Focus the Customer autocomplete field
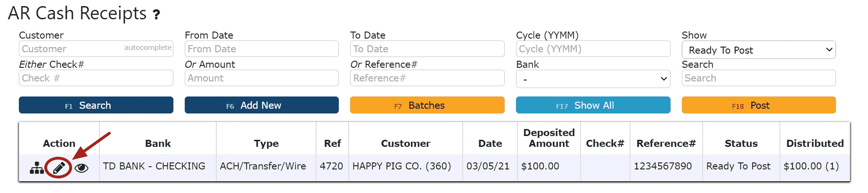 coord(96,49)
